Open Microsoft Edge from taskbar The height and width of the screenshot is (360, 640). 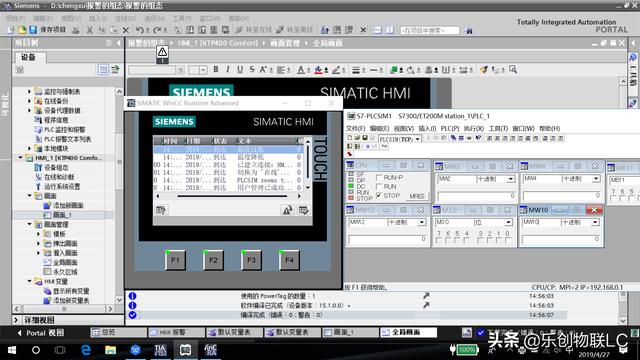pyautogui.click(x=86, y=350)
